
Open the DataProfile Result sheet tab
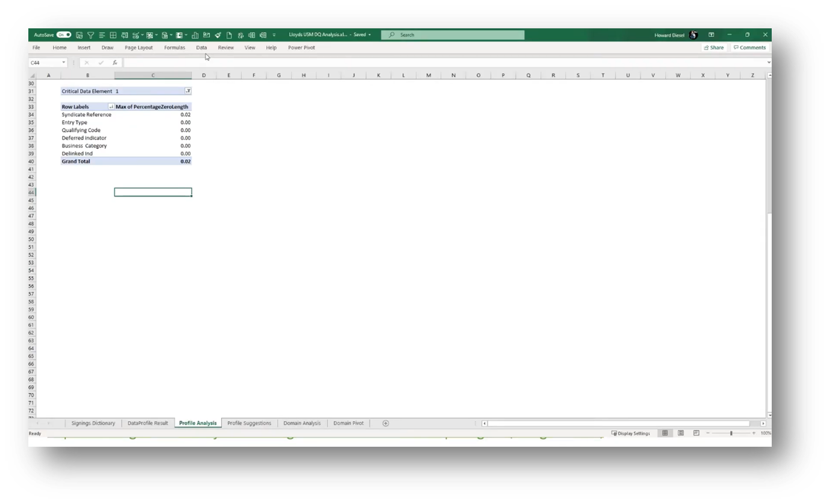point(148,423)
